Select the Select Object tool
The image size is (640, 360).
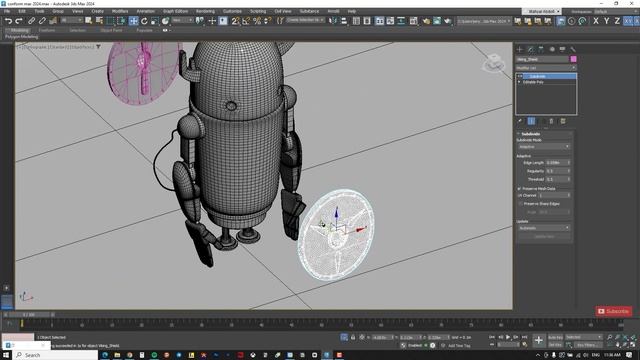pos(89,21)
